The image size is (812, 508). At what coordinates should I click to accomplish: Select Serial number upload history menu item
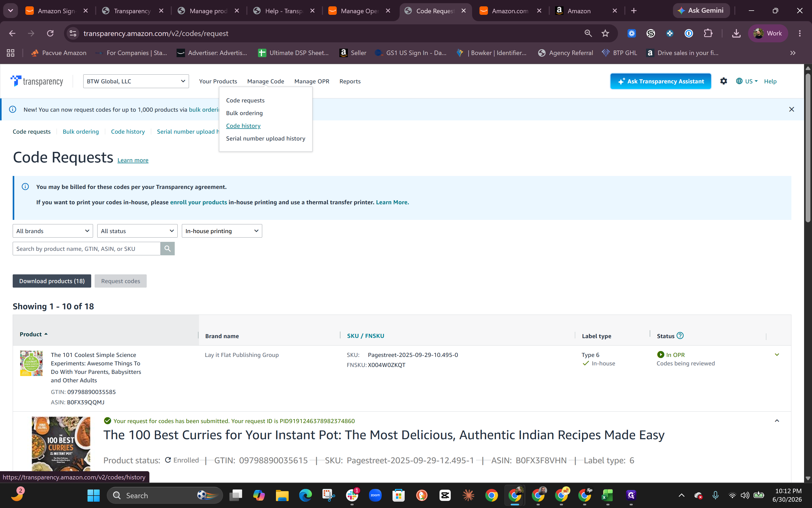click(x=266, y=138)
